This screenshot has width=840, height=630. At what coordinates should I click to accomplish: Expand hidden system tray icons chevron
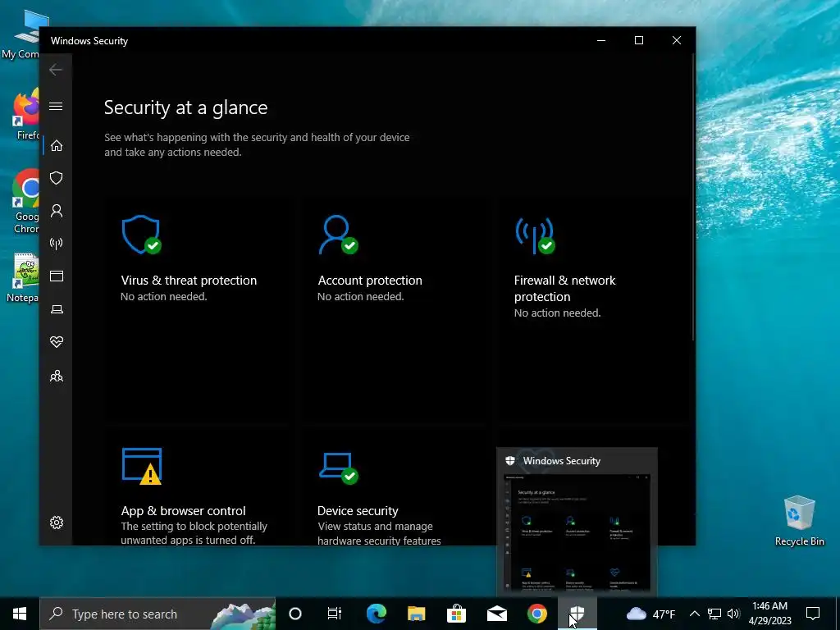click(x=694, y=614)
